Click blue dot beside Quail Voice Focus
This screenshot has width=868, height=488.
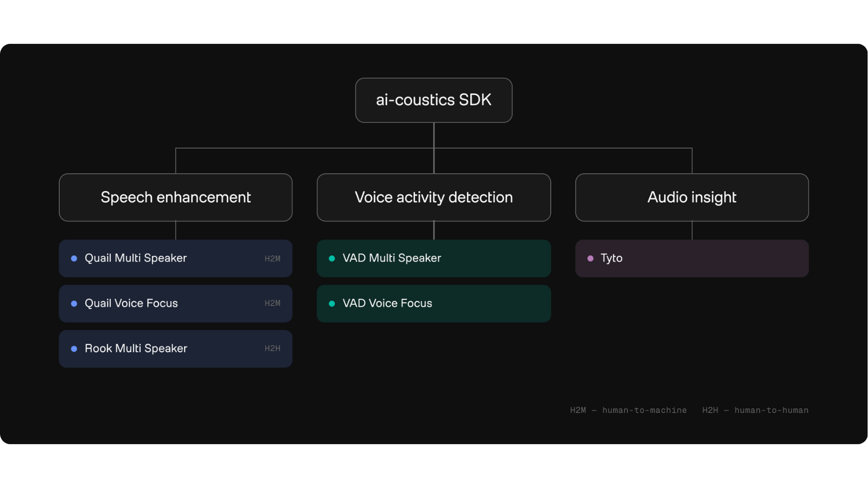[74, 304]
